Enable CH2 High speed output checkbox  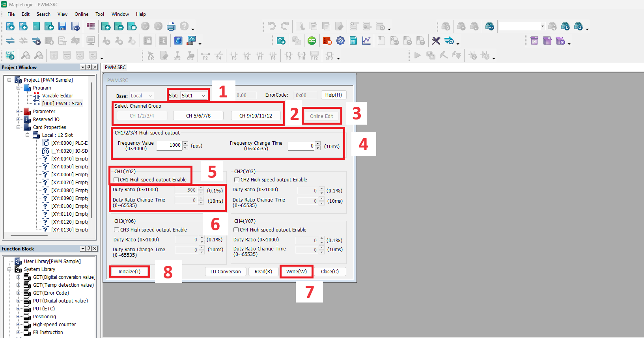pyautogui.click(x=237, y=180)
